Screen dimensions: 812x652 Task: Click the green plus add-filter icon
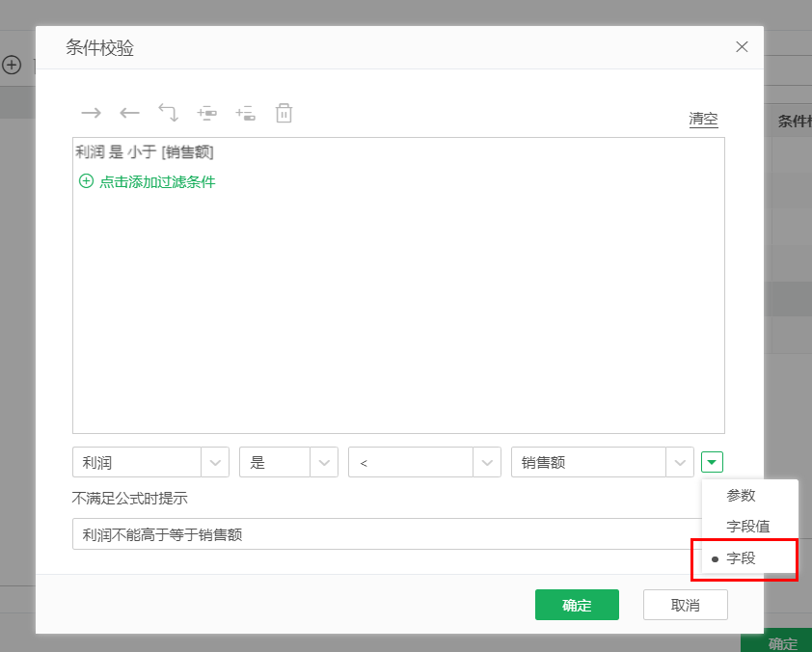point(86,181)
